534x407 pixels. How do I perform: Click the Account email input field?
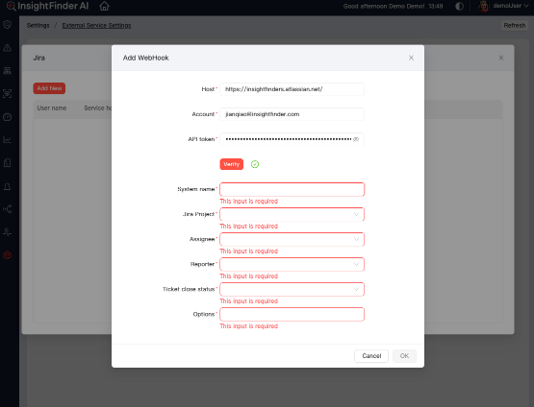pyautogui.click(x=292, y=114)
